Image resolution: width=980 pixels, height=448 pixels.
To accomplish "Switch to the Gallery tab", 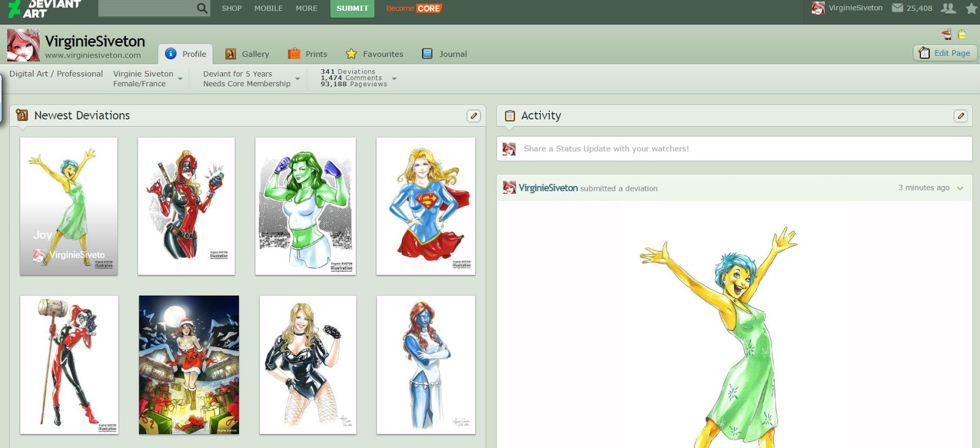I will pos(247,54).
